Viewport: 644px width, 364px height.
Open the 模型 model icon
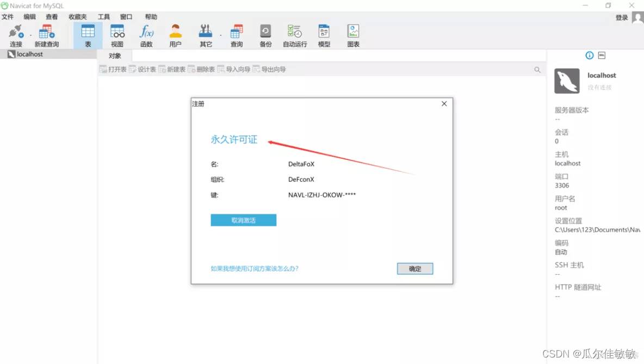[324, 36]
